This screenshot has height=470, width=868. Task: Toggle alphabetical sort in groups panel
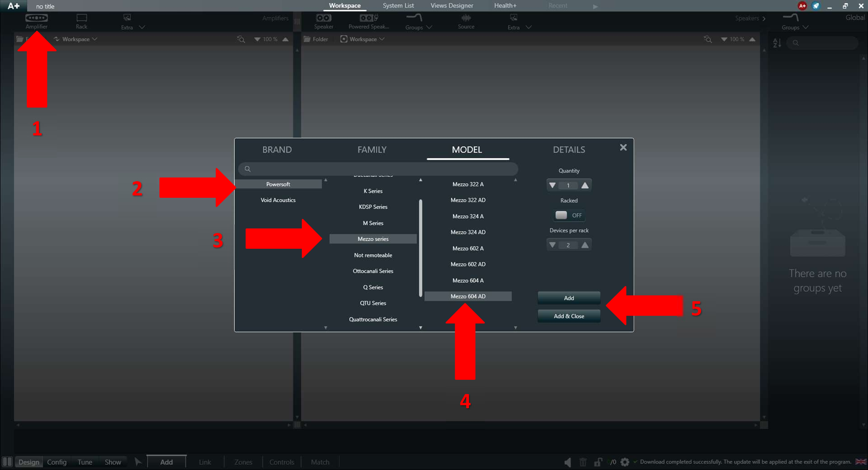[777, 43]
